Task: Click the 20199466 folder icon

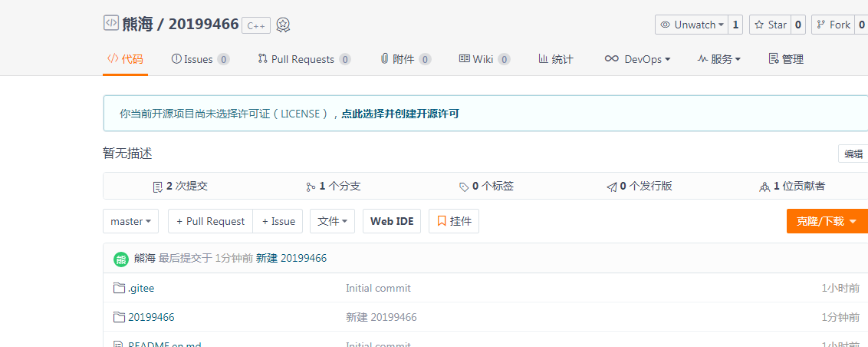Action: [119, 317]
